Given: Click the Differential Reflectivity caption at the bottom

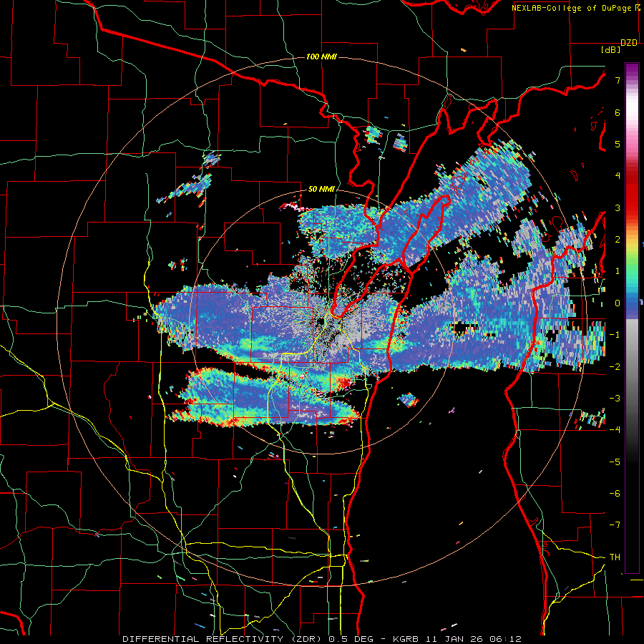Looking at the screenshot, I should [x=322, y=639].
